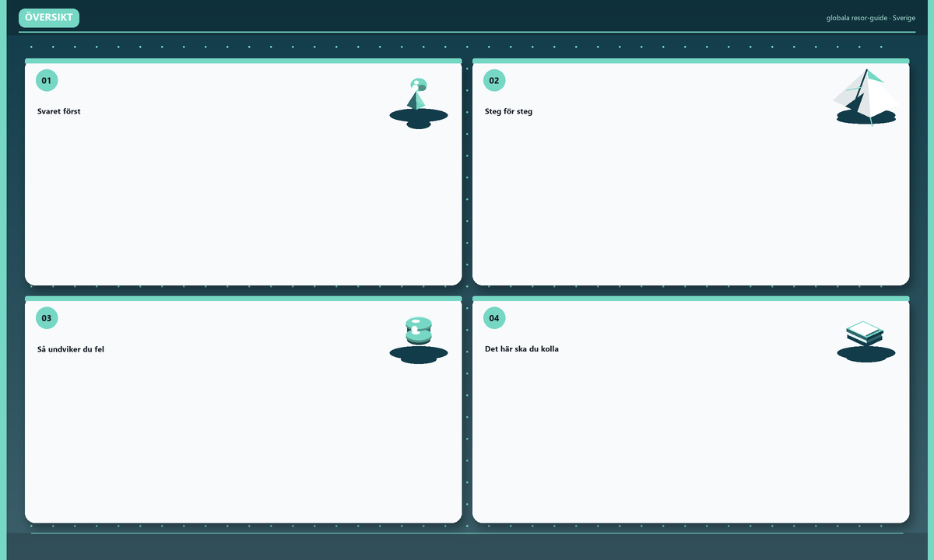This screenshot has height=560, width=934.
Task: Open the Svaret först heading
Action: tap(59, 111)
